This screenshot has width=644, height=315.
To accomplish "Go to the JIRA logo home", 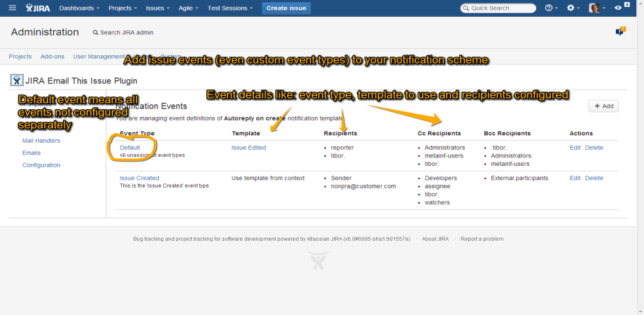I will tap(38, 8).
